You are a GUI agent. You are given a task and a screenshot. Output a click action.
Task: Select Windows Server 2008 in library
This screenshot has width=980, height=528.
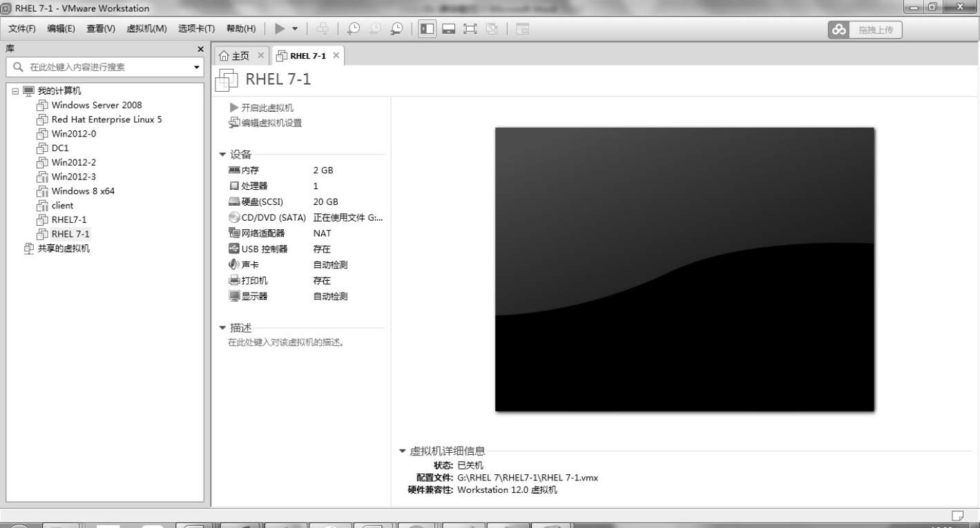96,105
